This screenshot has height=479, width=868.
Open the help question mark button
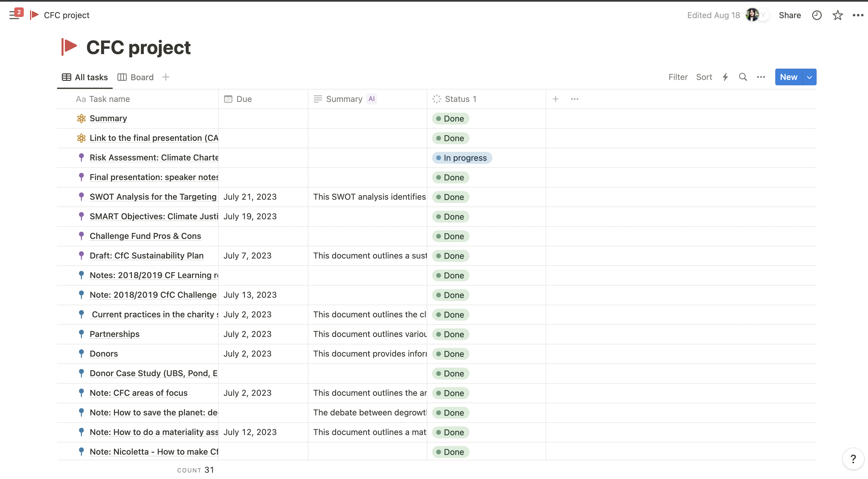pyautogui.click(x=853, y=459)
